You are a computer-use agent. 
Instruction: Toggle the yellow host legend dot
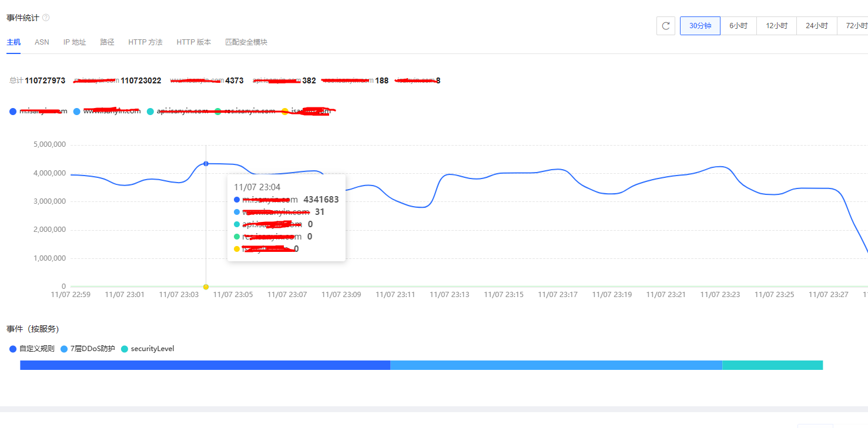(285, 112)
